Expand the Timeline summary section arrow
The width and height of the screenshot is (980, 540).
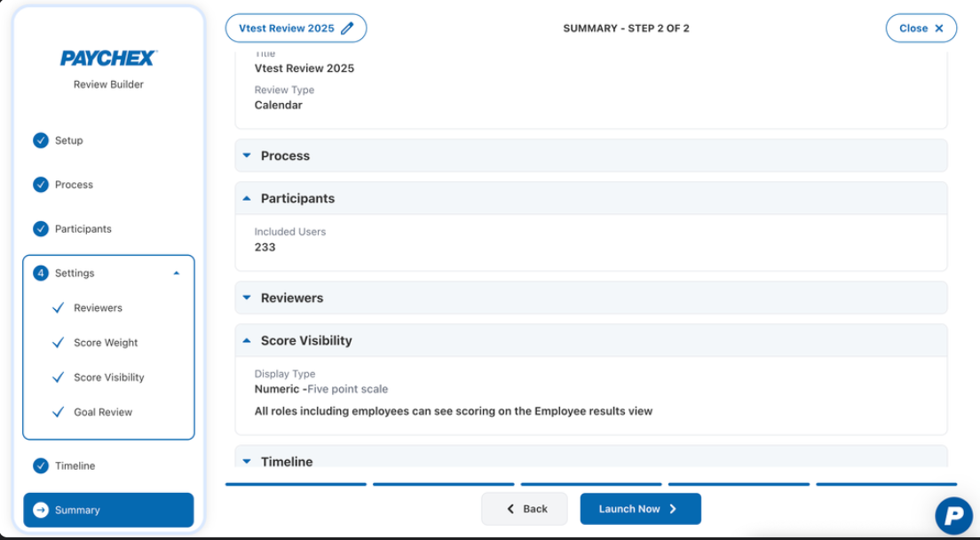247,461
